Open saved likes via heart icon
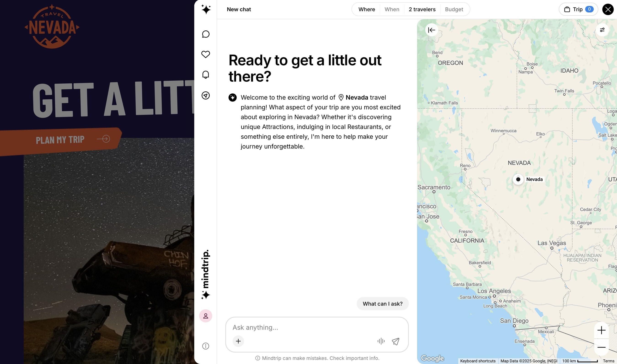 [205, 54]
